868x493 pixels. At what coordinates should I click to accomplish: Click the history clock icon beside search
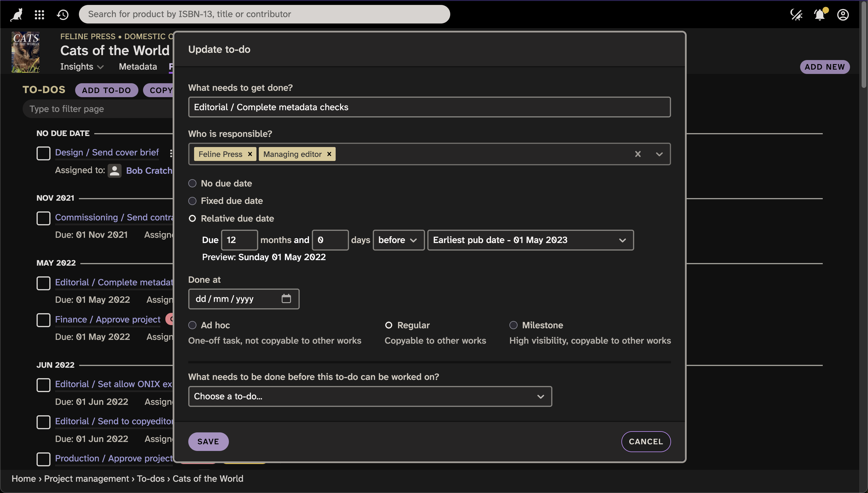[x=62, y=14]
